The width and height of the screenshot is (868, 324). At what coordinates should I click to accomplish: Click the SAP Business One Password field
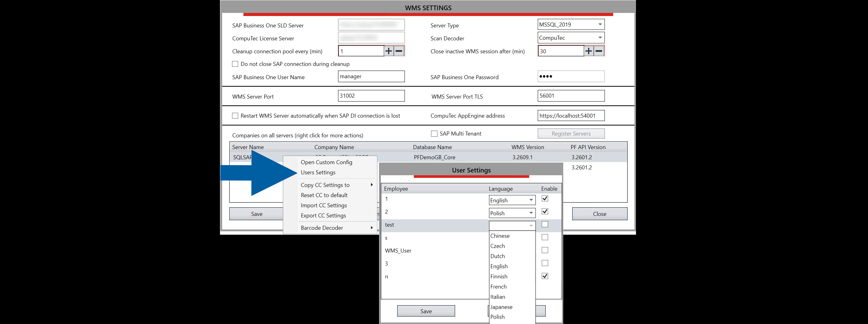[571, 76]
